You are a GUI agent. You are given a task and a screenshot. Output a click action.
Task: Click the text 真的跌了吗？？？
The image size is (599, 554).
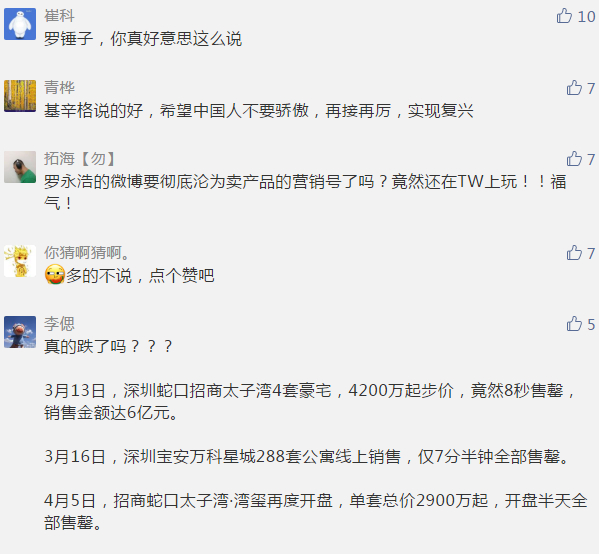(108, 347)
